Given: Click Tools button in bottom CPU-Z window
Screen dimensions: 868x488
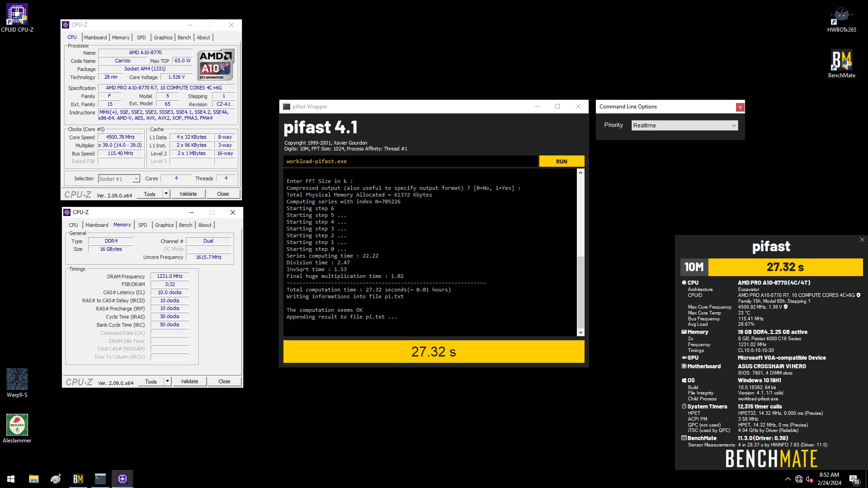Looking at the screenshot, I should point(151,382).
